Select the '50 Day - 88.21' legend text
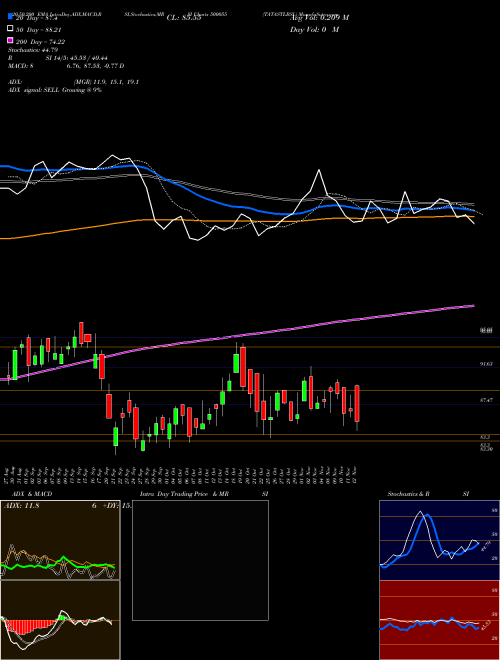 (x=40, y=30)
